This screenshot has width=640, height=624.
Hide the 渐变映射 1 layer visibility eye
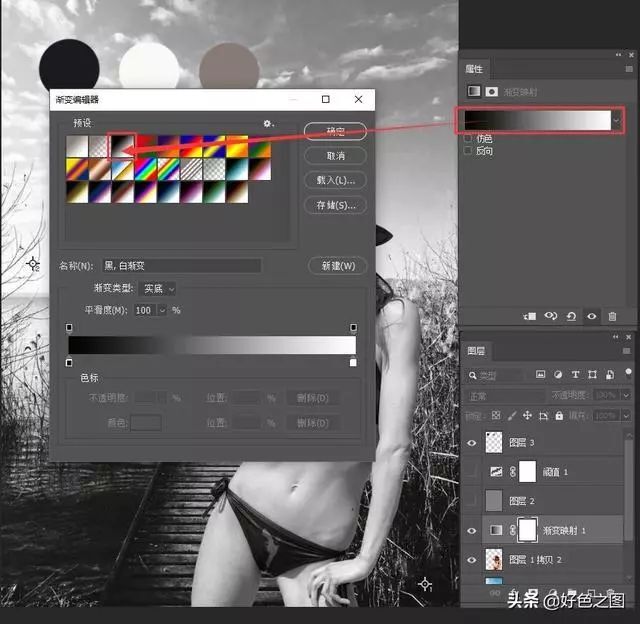point(473,530)
